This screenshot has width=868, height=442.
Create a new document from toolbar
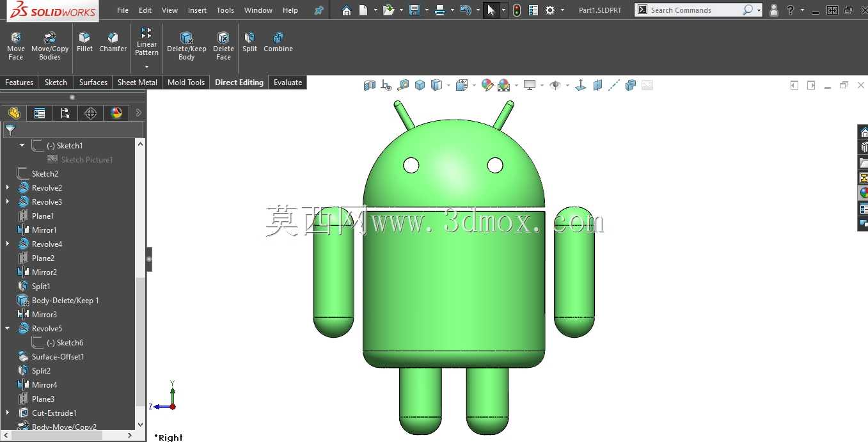[363, 10]
